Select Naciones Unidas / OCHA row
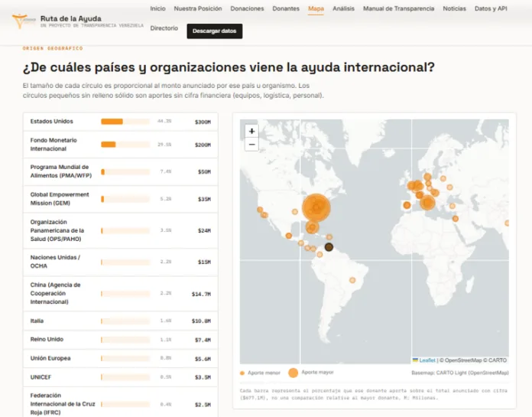Screen dimensions: 532x417 coord(121,262)
